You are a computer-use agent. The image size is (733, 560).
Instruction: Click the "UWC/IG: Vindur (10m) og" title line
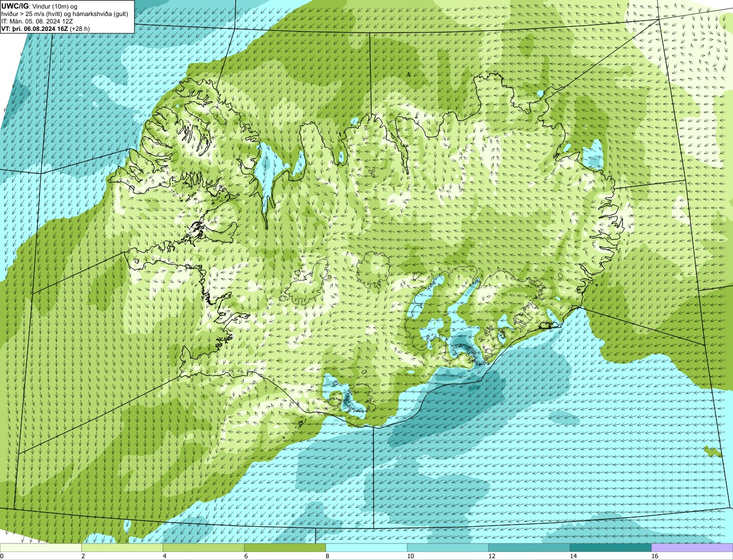(x=39, y=6)
